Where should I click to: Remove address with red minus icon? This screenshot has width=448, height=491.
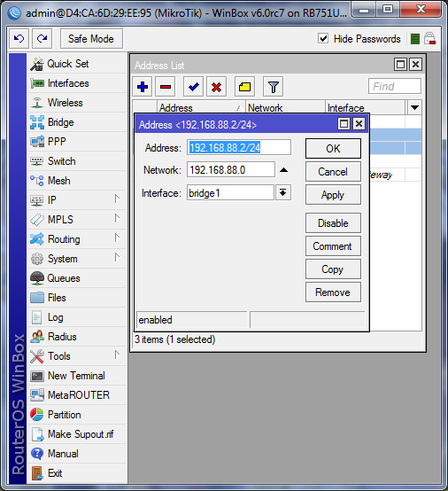166,87
